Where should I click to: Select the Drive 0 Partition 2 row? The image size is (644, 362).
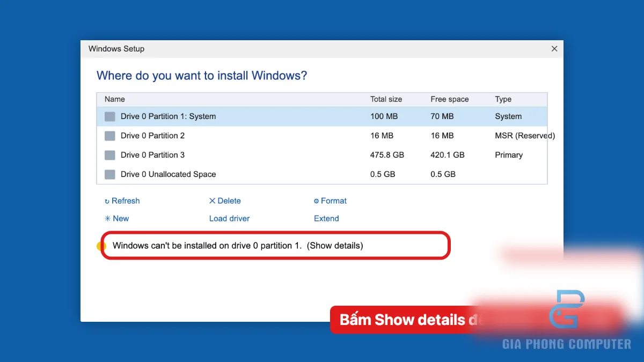pos(322,136)
